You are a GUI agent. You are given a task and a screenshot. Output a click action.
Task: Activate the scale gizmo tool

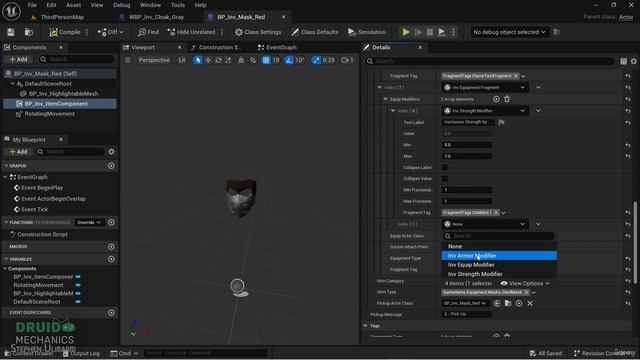pos(229,60)
